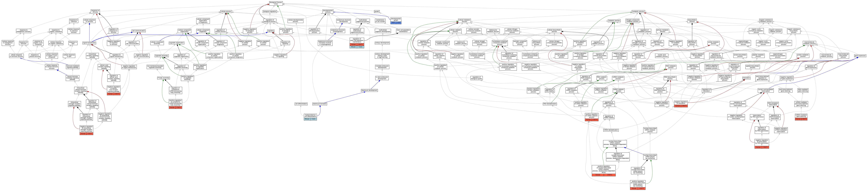
Task: Select the 'nitrogen compound metabolic process' node
Action: (632, 21)
